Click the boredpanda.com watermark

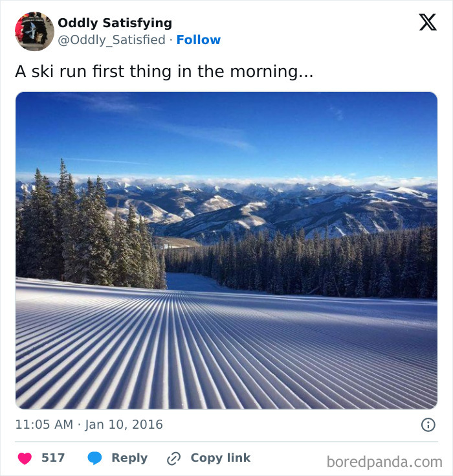(x=384, y=462)
